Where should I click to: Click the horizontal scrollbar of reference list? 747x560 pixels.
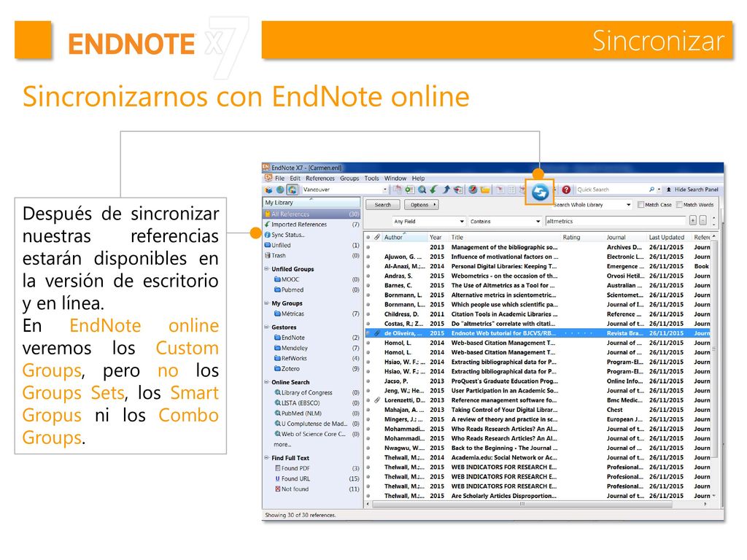pos(522,504)
